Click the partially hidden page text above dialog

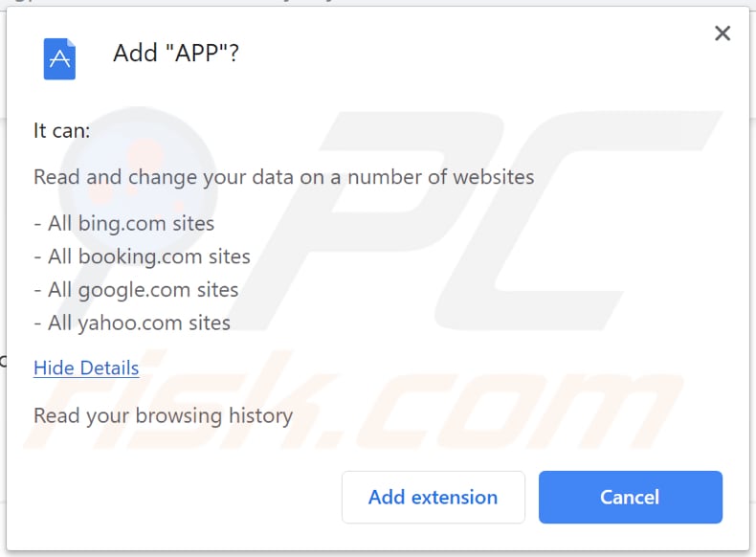click(x=191, y=3)
